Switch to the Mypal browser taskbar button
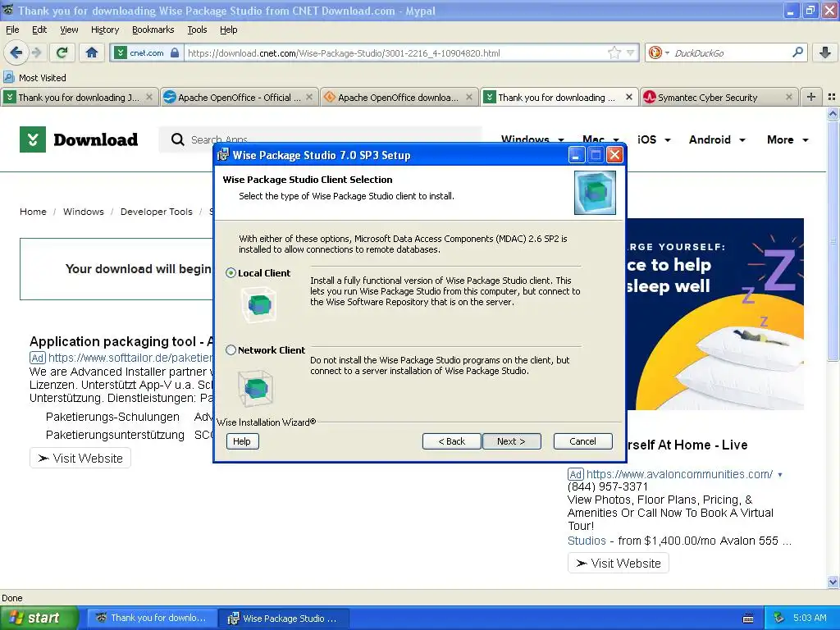 (x=153, y=618)
